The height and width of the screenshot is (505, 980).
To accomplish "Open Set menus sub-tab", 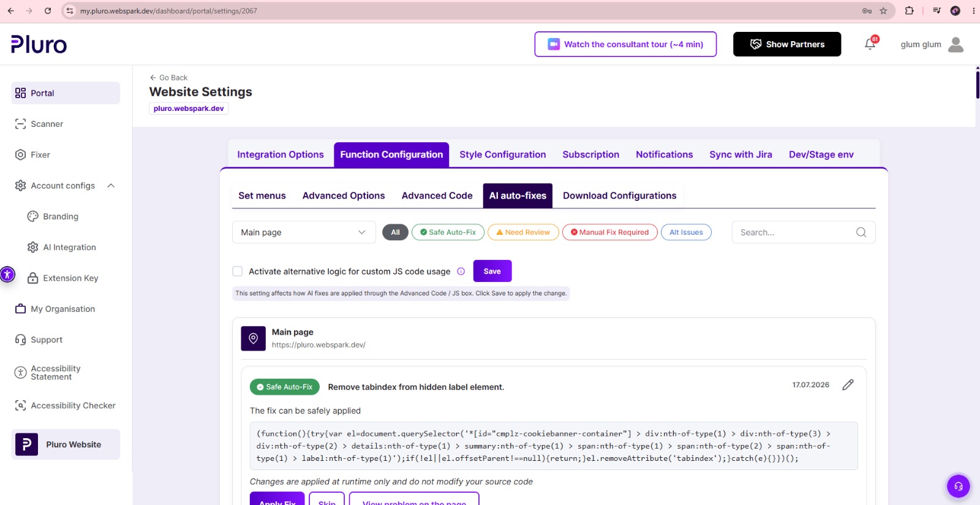I will 262,196.
